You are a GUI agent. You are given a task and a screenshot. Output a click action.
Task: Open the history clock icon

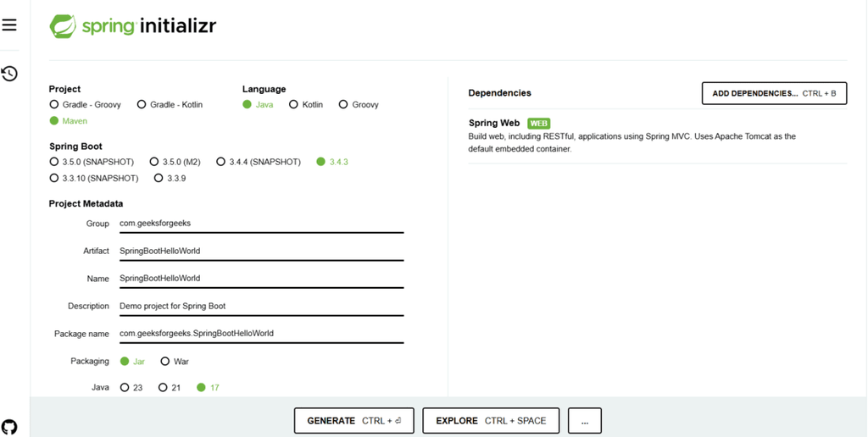click(x=8, y=74)
